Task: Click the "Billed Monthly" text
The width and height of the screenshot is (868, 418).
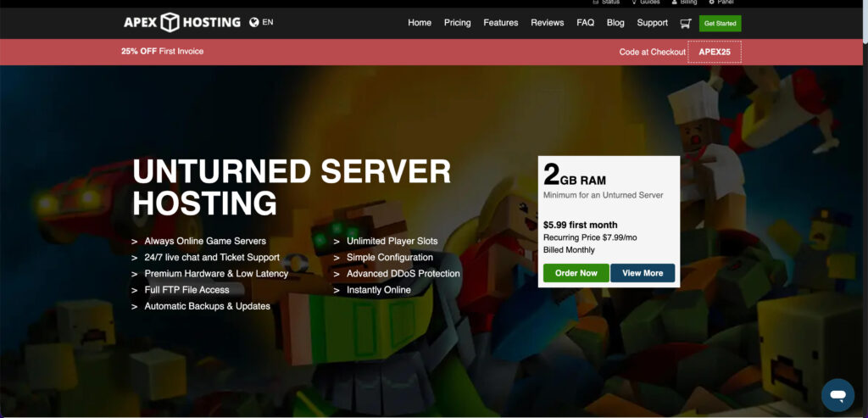Action: click(569, 249)
